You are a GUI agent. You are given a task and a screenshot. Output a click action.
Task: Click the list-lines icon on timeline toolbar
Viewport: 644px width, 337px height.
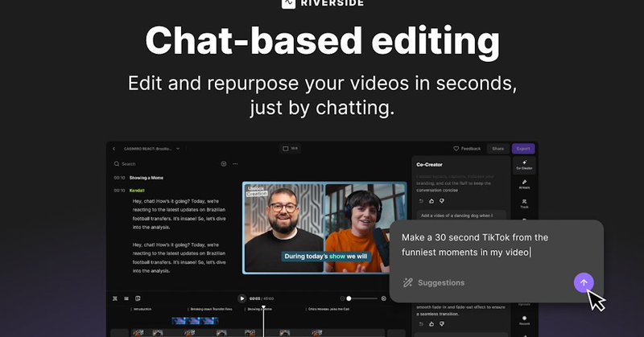pos(126,298)
